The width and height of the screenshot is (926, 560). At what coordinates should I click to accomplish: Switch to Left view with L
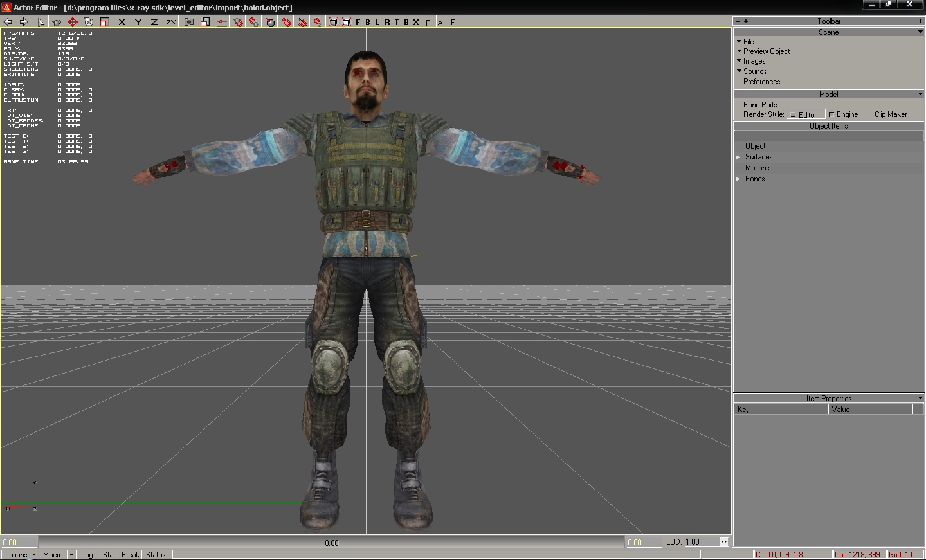pos(377,22)
